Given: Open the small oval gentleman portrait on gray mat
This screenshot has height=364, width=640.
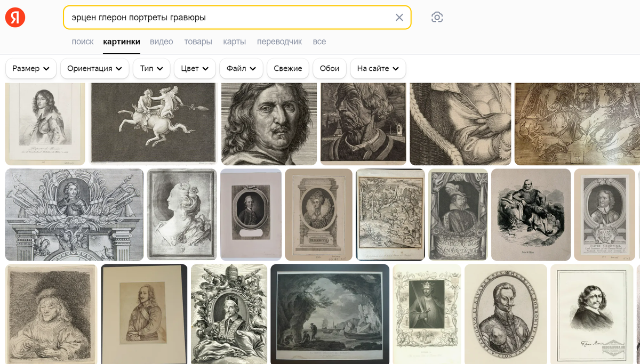Looking at the screenshot, I should [x=251, y=215].
